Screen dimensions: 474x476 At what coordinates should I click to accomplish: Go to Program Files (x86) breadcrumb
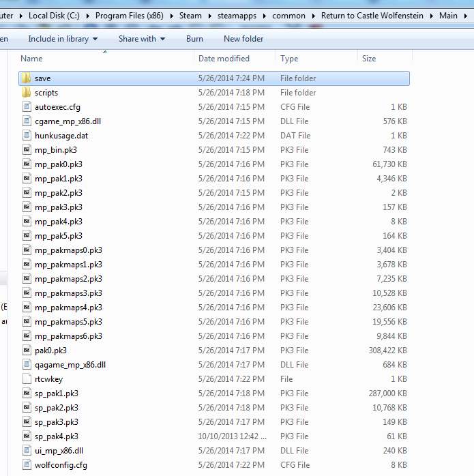tap(130, 16)
